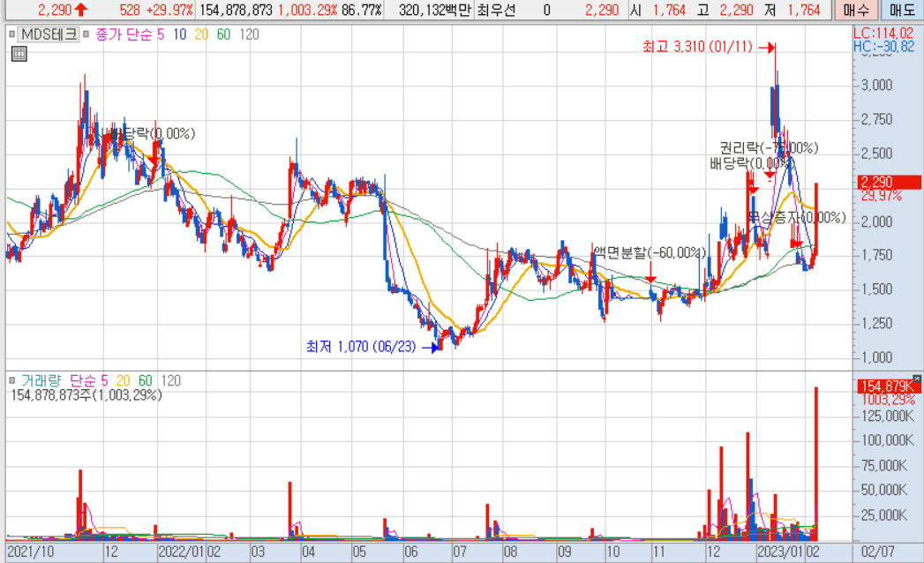924x563 pixels.
Task: Click the small square marker before MDS테크
Action: coord(11,34)
